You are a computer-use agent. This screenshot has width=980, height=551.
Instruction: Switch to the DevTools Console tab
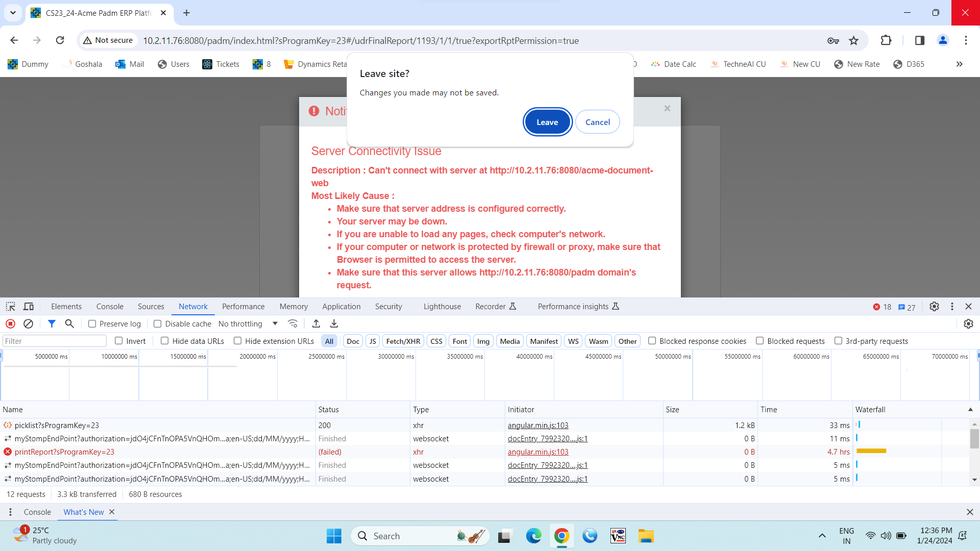click(x=110, y=307)
